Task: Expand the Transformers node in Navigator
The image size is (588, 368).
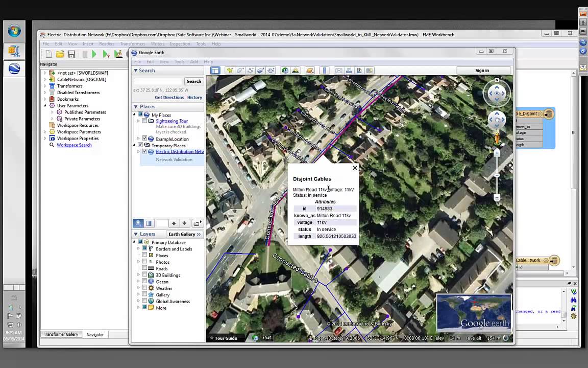Action: (x=45, y=86)
